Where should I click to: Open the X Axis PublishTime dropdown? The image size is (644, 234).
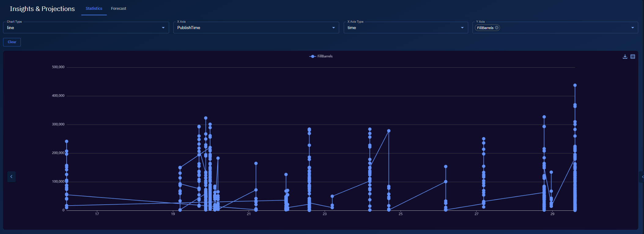click(333, 28)
